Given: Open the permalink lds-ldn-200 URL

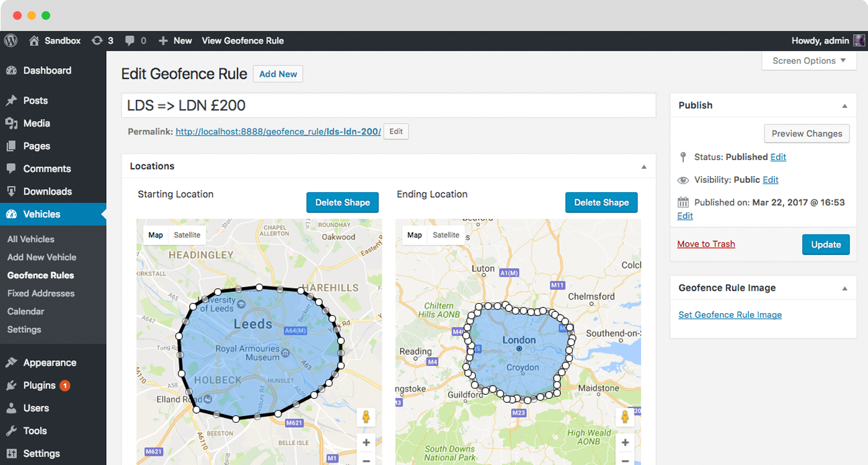Looking at the screenshot, I should click(x=278, y=131).
